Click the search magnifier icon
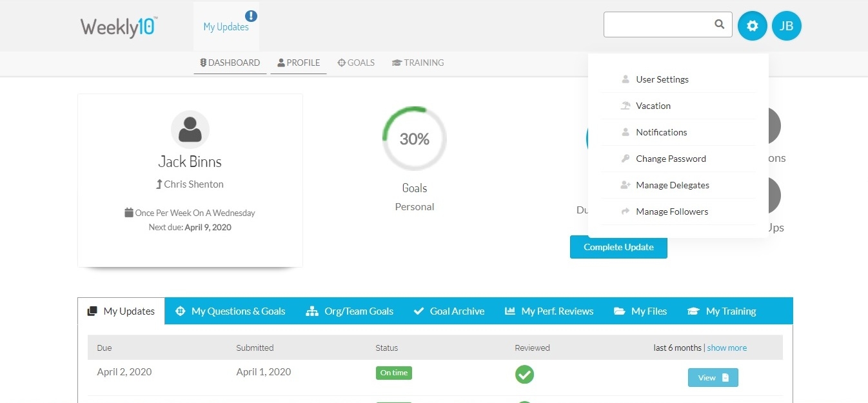 (x=719, y=25)
